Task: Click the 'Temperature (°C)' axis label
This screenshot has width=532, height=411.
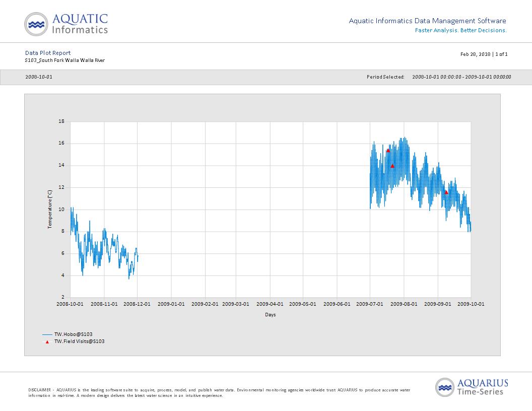Action: [x=50, y=209]
